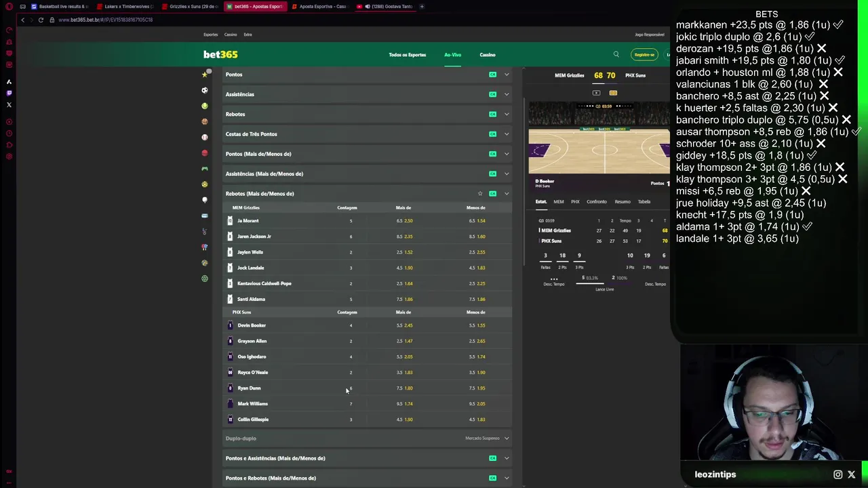This screenshot has height=488, width=868.
Task: Switch to the MEM team tab
Action: [558, 201]
